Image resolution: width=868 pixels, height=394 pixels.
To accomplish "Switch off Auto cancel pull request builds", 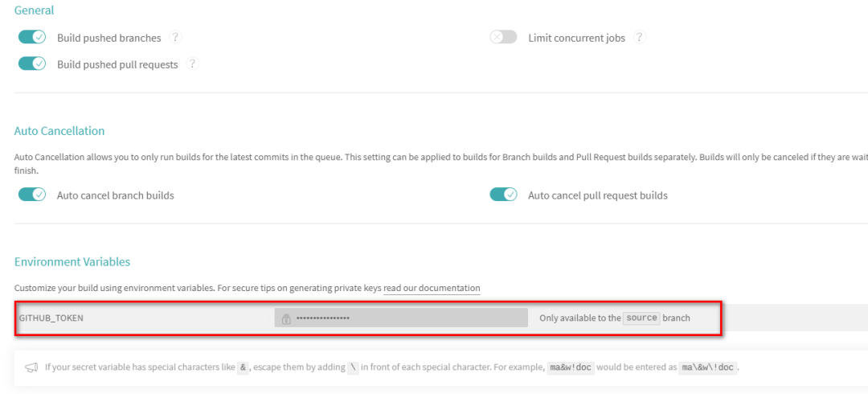I will [503, 195].
